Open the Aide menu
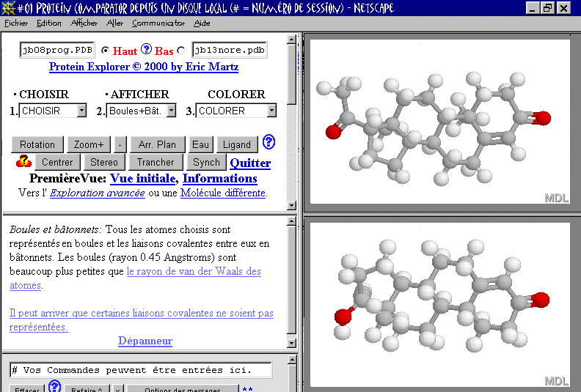This screenshot has height=392, width=581. [x=202, y=23]
